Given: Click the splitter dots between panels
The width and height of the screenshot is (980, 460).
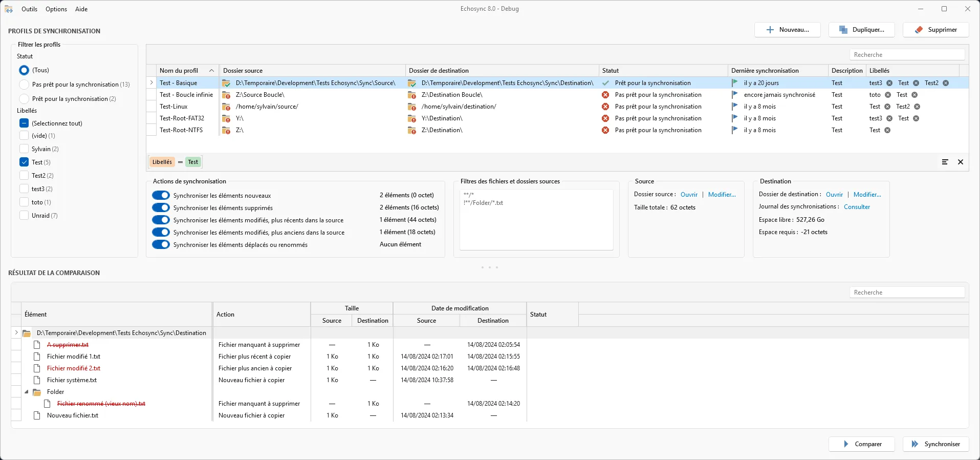Looking at the screenshot, I should click(490, 267).
